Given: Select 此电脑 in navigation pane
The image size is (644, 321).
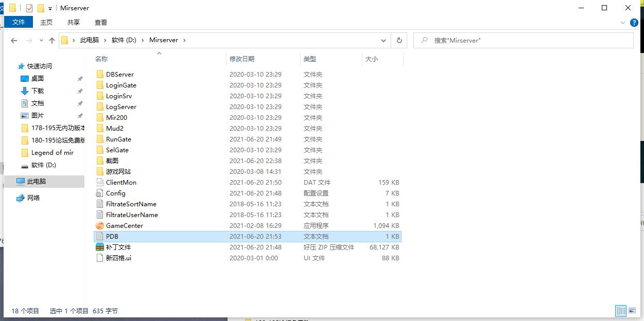Looking at the screenshot, I should pos(37,182).
